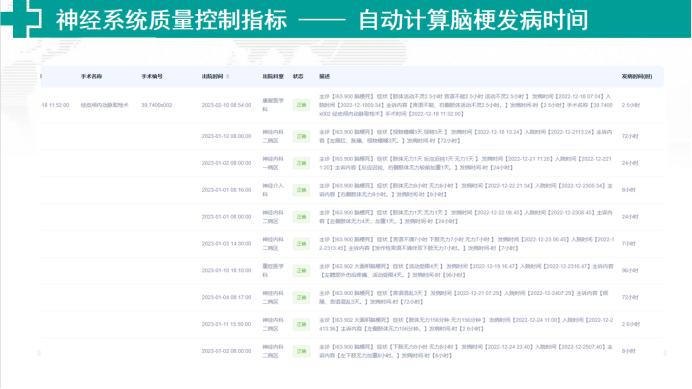Click 正确 status tag in 2023-01-01 08:00:00 row
The height and width of the screenshot is (389, 692).
301,217
